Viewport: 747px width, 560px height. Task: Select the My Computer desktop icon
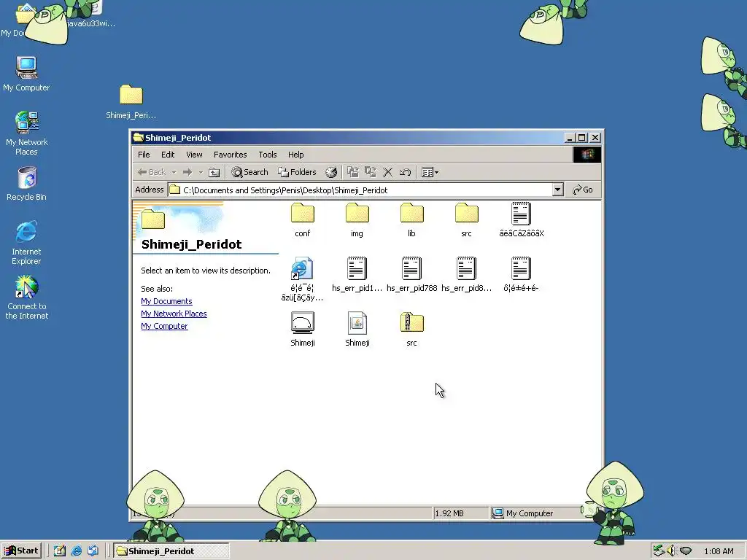[26, 74]
